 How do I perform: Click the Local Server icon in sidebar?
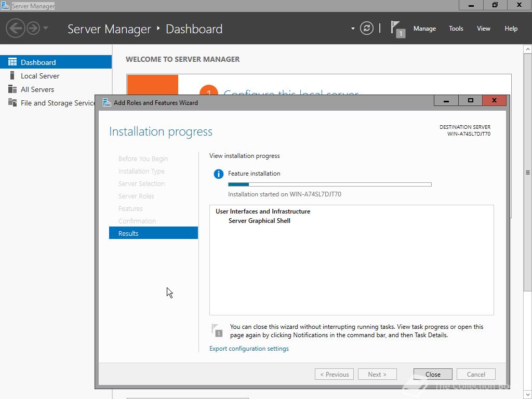point(12,75)
